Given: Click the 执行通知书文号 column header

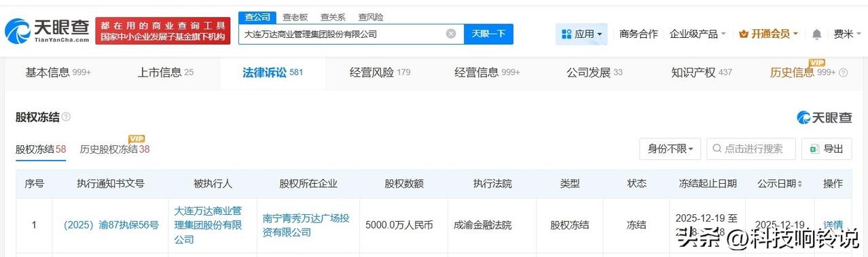Looking at the screenshot, I should (x=111, y=184).
